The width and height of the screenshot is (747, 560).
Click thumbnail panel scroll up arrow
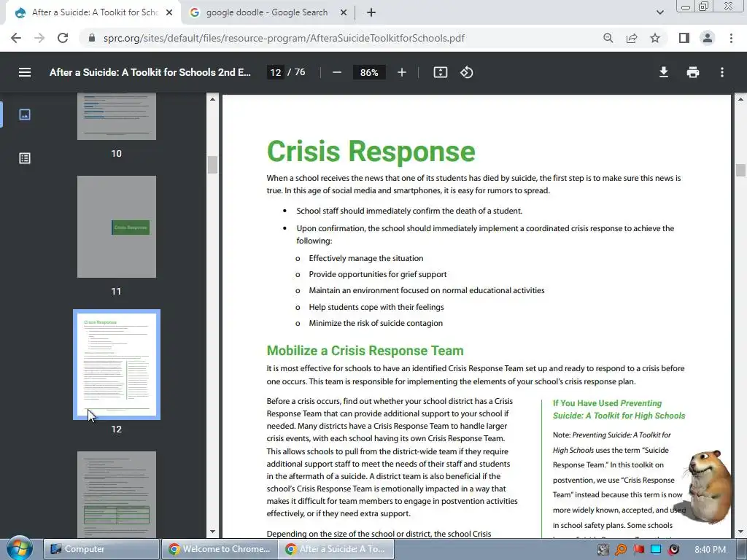pyautogui.click(x=212, y=99)
